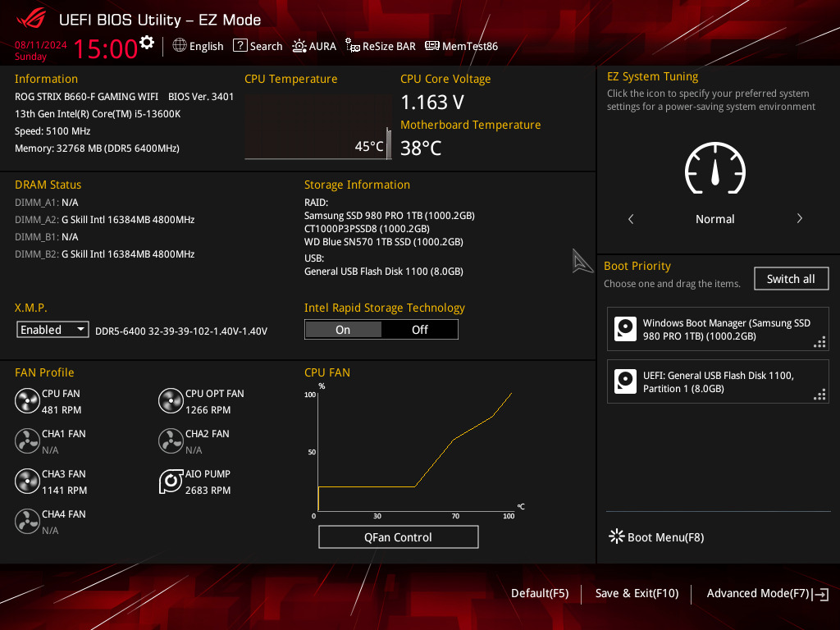Click the Memory: 32768 MB text
840x630 pixels.
[x=97, y=148]
